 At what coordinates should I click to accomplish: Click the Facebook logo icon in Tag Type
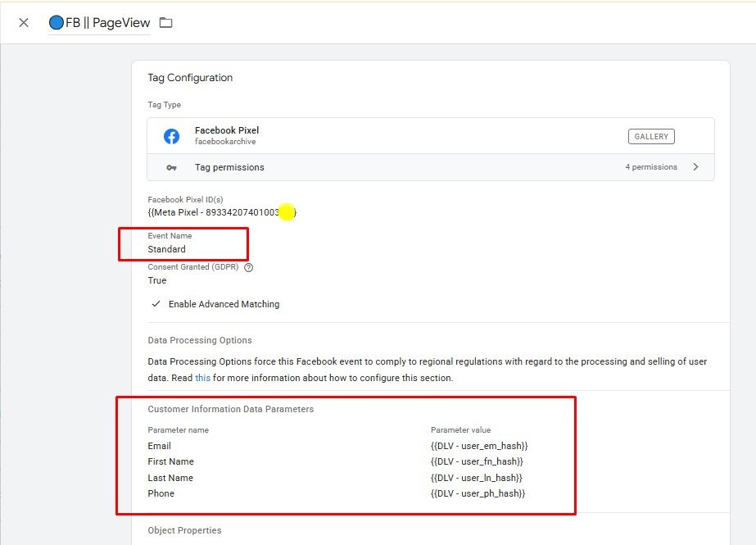coord(171,137)
